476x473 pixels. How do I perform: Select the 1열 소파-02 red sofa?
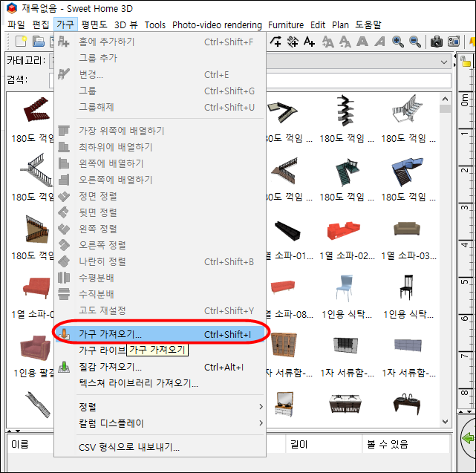point(344,230)
